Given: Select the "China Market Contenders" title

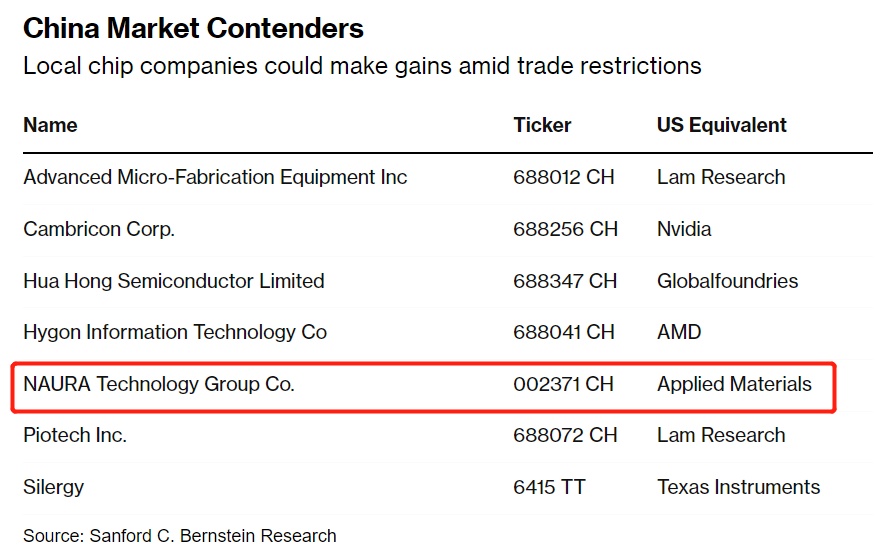Looking at the screenshot, I should 193,28.
